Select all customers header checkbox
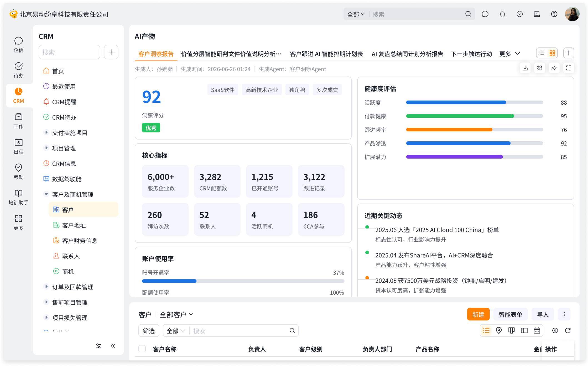This screenshot has width=588, height=366. [x=142, y=349]
